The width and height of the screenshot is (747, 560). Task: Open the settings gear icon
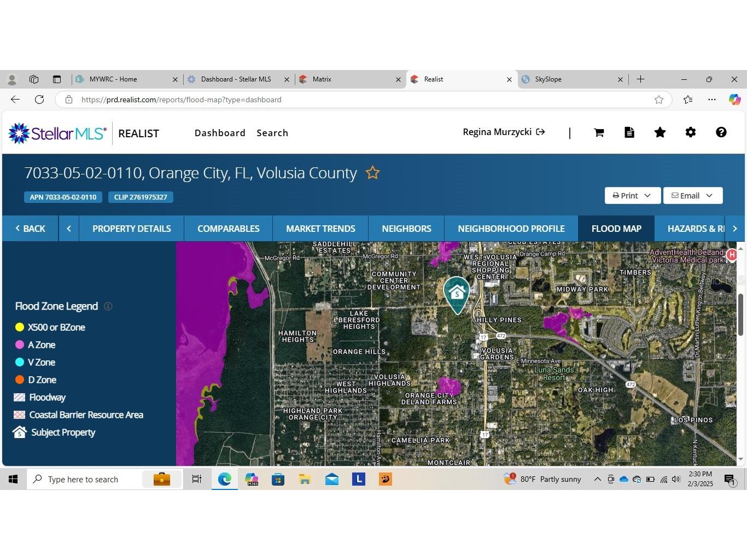point(691,132)
